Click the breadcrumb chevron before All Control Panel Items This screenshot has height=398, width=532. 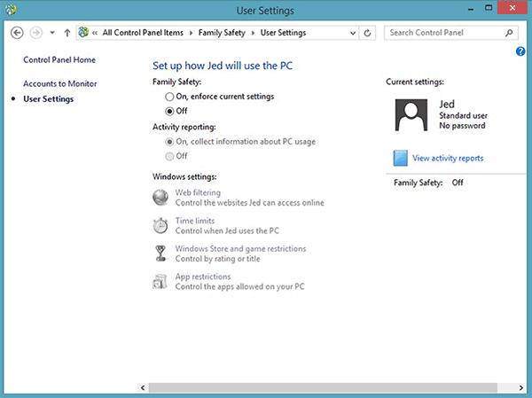click(95, 33)
